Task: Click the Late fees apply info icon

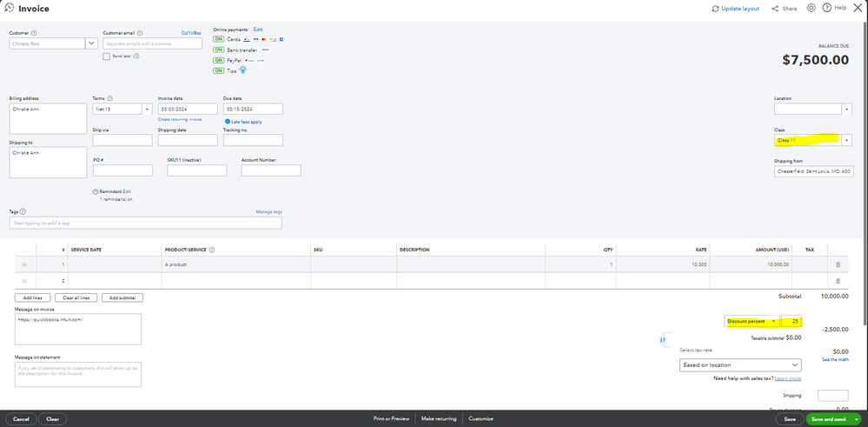Action: click(228, 121)
